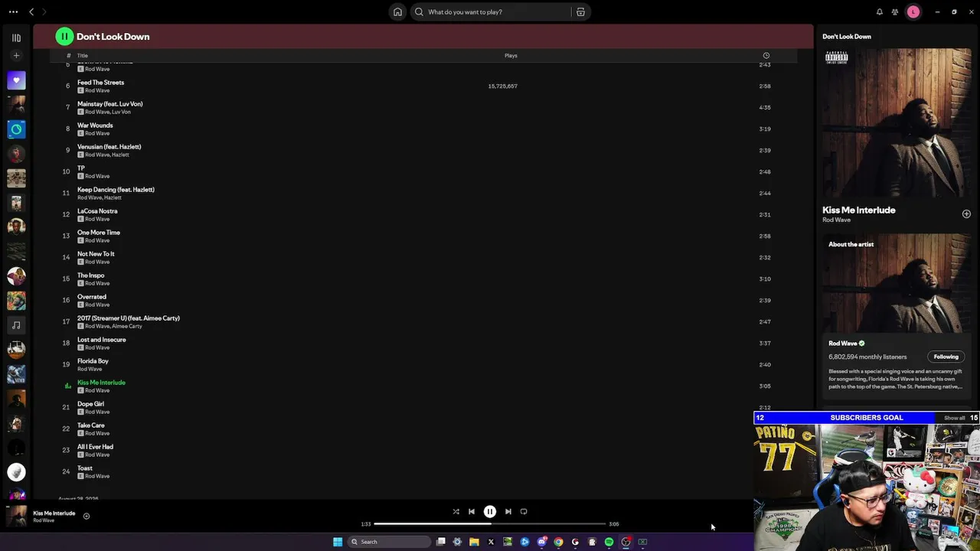Screen dimensions: 980x551
Task: Sort tracks by the Plays column
Action: [x=511, y=55]
